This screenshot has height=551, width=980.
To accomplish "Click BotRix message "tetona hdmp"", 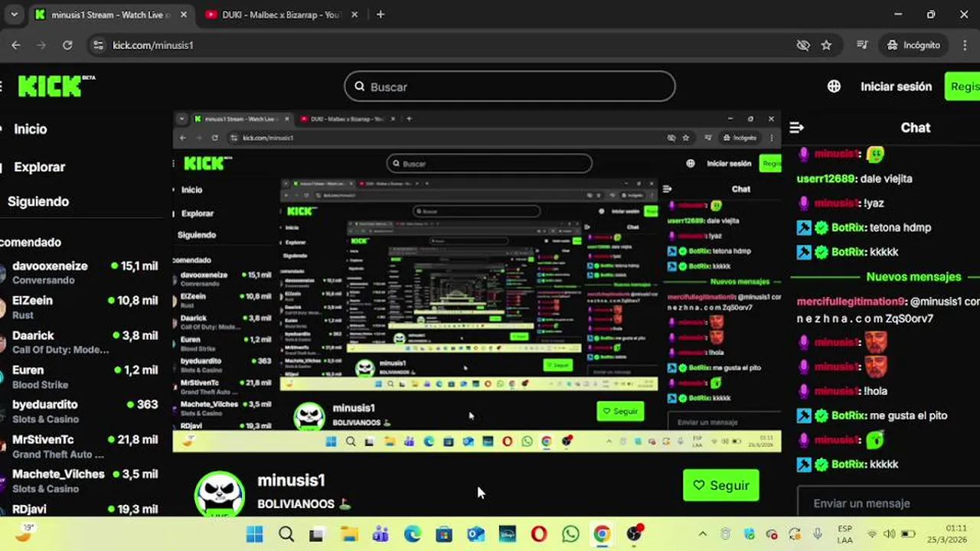I will tap(899, 227).
